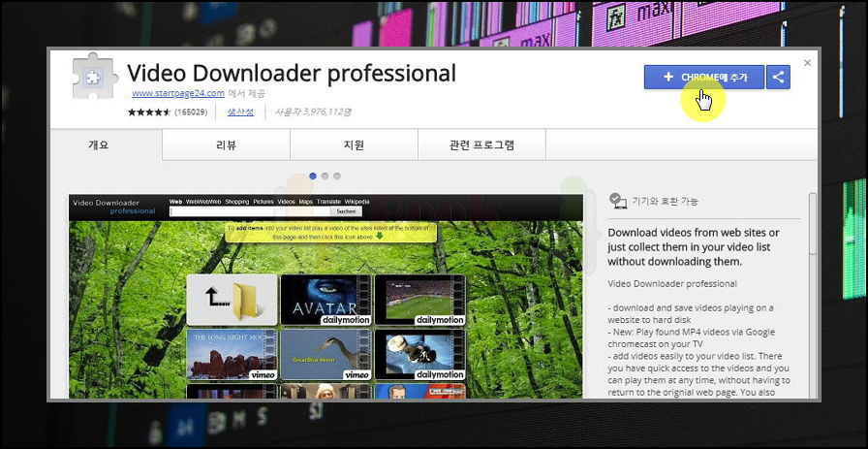Click the description panel scrollbar
Screen dimensions: 868x449
tap(812, 223)
